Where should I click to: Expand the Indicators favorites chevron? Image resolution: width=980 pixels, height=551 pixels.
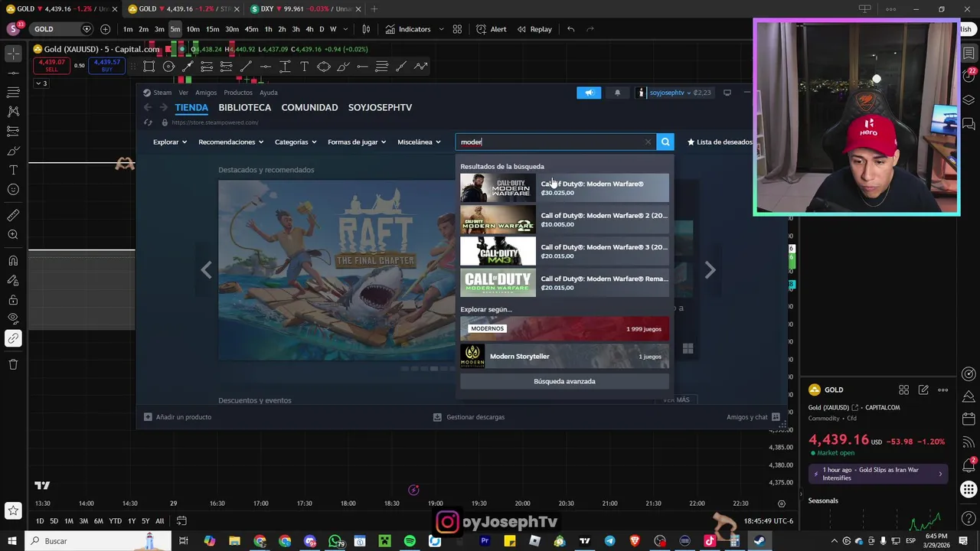[x=439, y=29]
